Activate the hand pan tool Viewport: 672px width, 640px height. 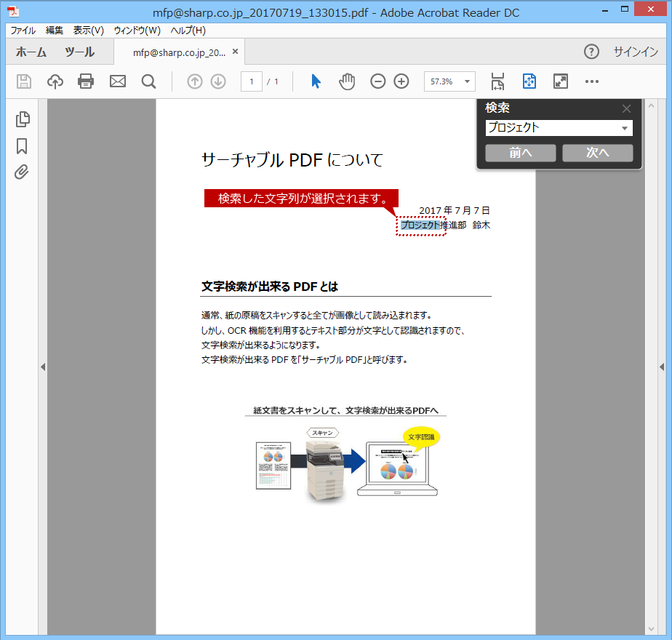point(347,81)
